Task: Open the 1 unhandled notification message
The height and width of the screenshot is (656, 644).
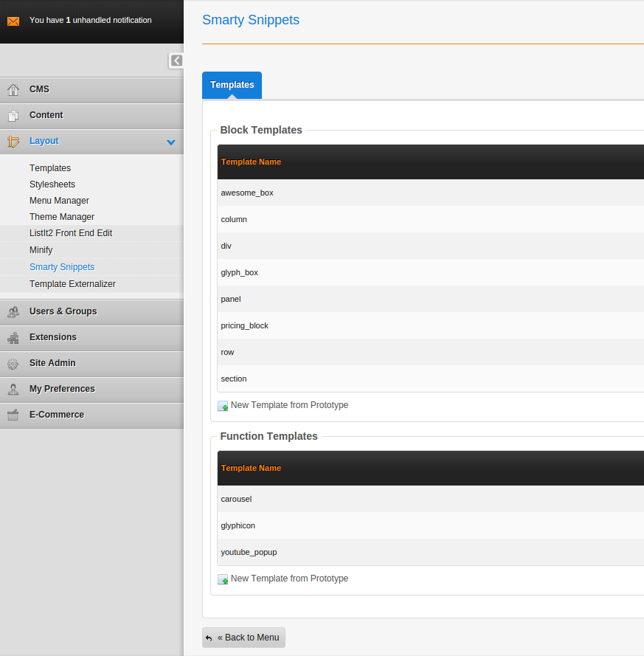Action: point(90,20)
